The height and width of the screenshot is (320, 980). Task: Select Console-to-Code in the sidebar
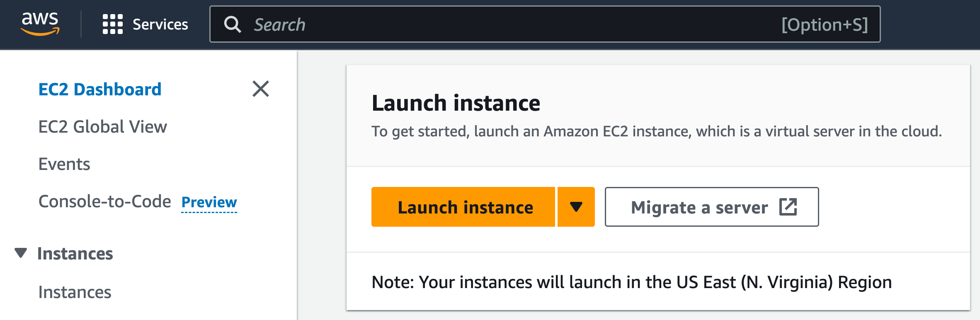point(105,201)
